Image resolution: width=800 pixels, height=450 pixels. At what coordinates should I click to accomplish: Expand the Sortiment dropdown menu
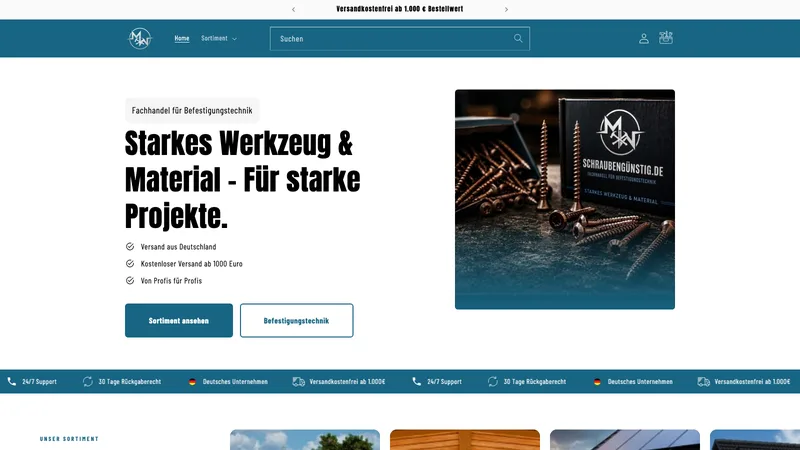click(219, 38)
